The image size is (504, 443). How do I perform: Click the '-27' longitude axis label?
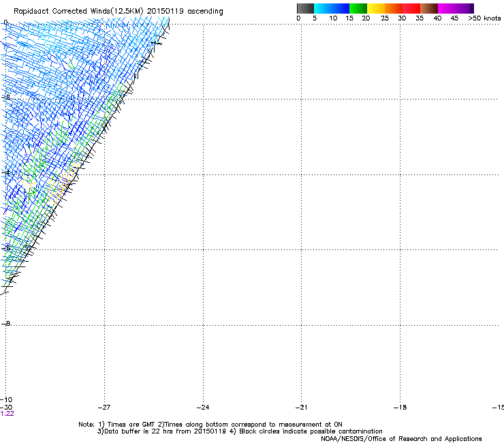[104, 408]
